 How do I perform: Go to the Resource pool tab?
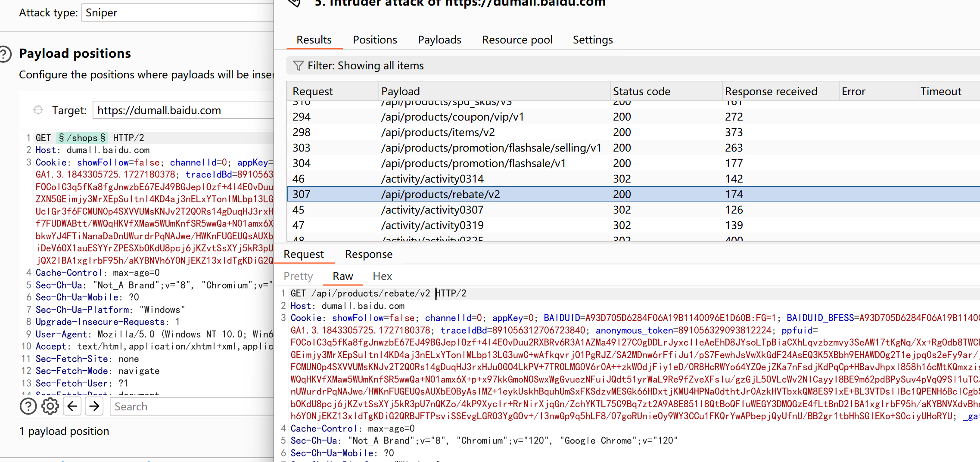517,40
